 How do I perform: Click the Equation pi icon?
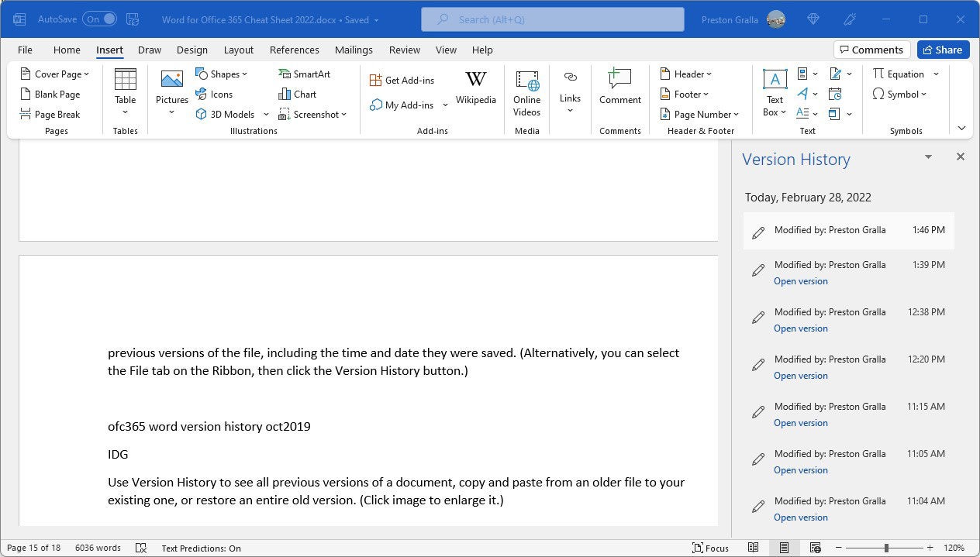click(878, 74)
